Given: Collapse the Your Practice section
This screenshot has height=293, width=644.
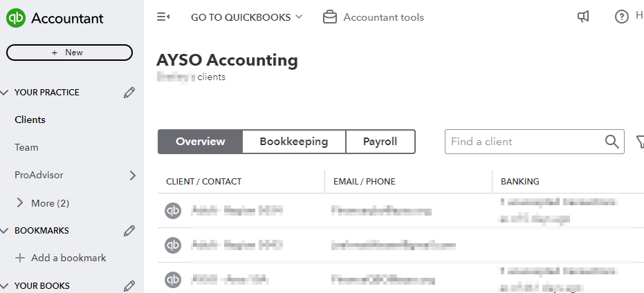Looking at the screenshot, I should [5, 93].
